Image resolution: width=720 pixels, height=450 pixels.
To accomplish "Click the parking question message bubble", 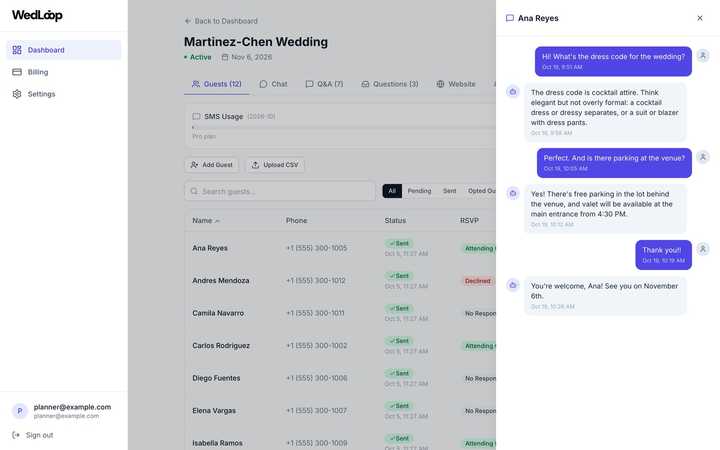I will [x=614, y=163].
